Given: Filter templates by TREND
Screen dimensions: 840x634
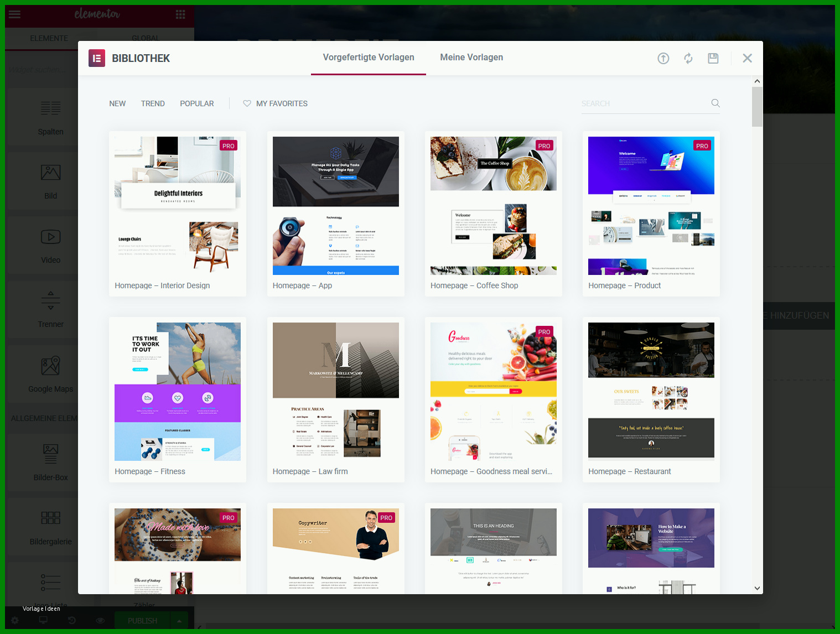Looking at the screenshot, I should click(153, 103).
